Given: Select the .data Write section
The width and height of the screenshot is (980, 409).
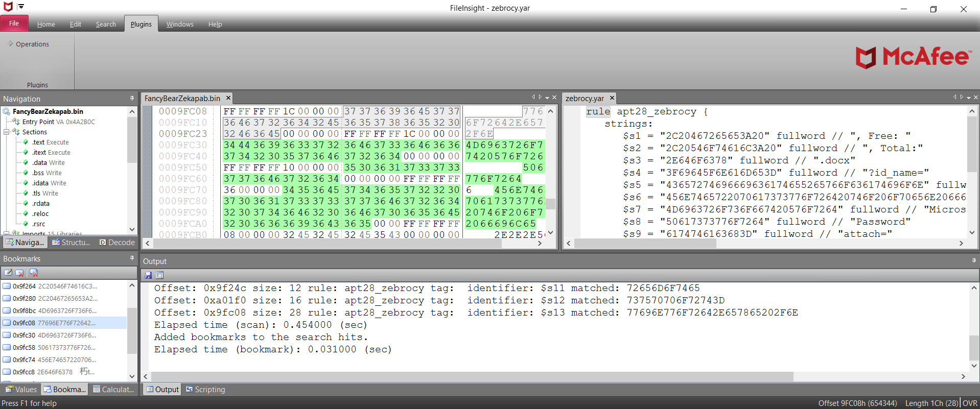Looking at the screenshot, I should (49, 162).
